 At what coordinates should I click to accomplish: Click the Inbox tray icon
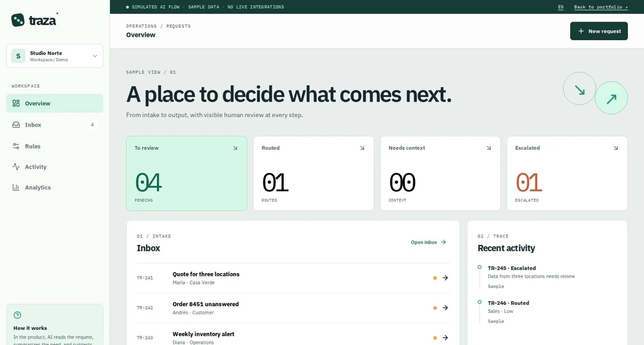[16, 125]
